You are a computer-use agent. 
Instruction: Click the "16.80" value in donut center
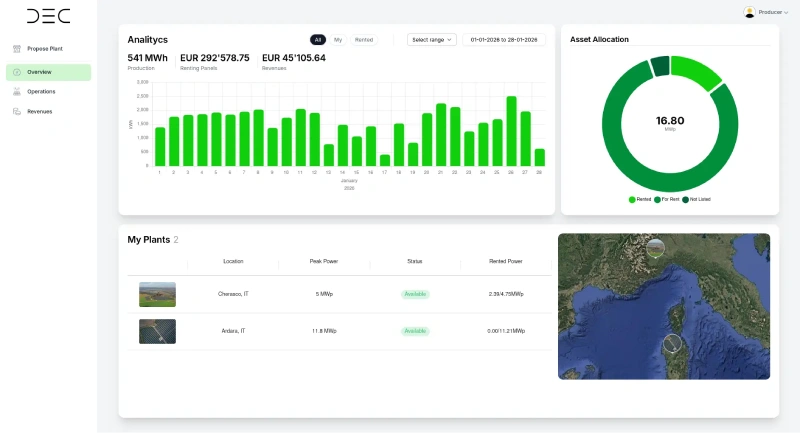(670, 121)
